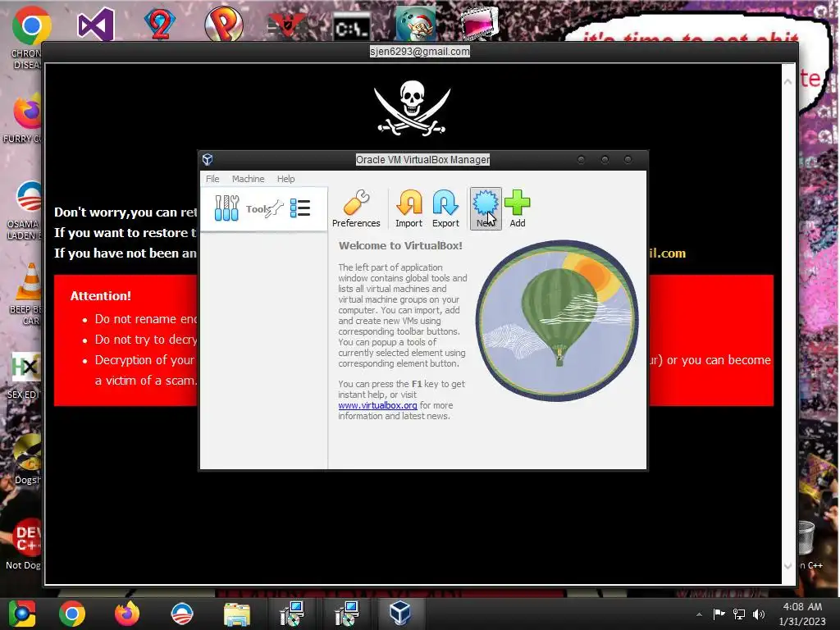
Task: Click the hot-air balloon welcome image
Action: pyautogui.click(x=557, y=321)
